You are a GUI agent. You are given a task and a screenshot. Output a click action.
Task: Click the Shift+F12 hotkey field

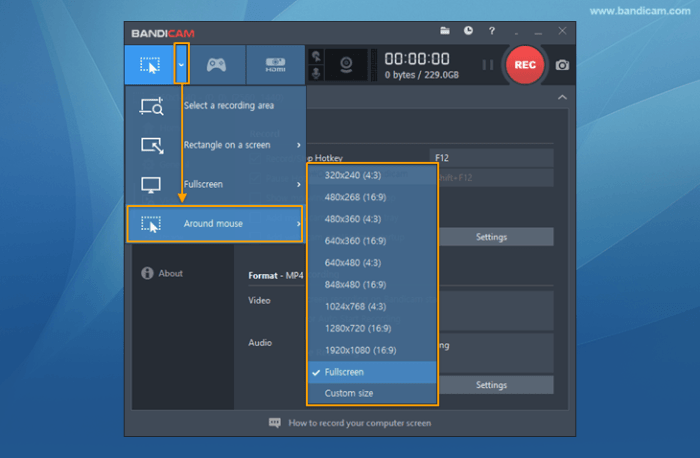point(495,178)
